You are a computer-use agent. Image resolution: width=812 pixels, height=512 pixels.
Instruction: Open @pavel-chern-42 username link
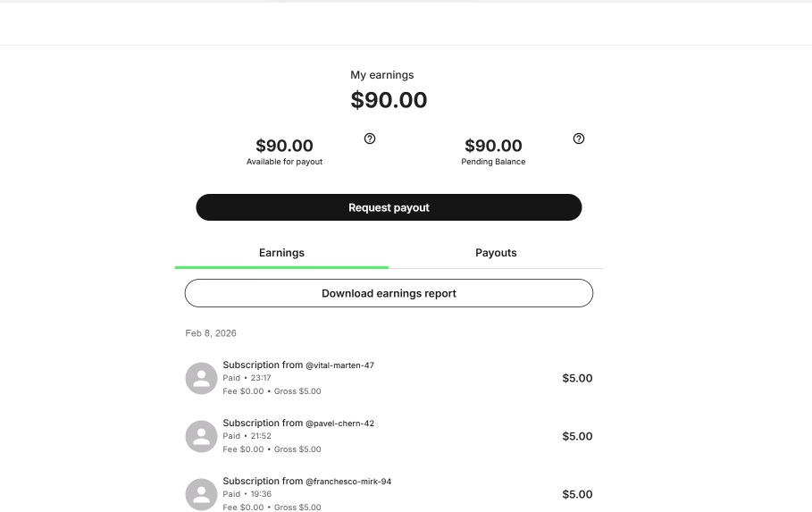[339, 424]
